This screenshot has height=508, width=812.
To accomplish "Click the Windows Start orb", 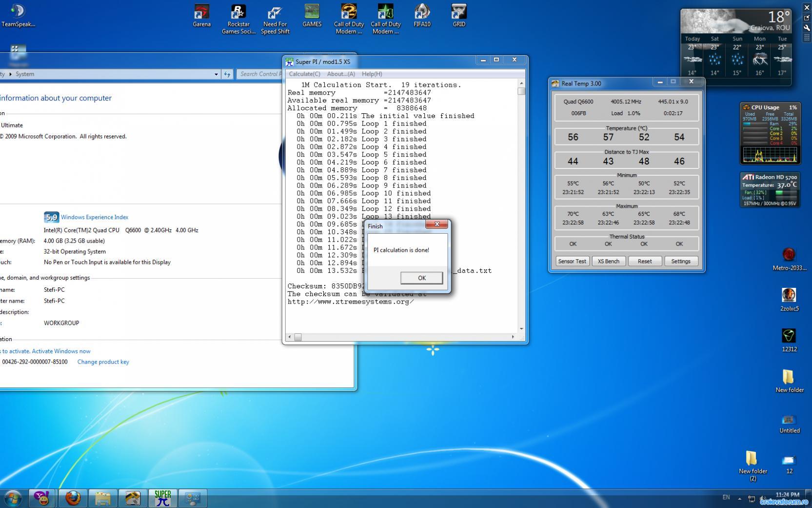I will 13,498.
